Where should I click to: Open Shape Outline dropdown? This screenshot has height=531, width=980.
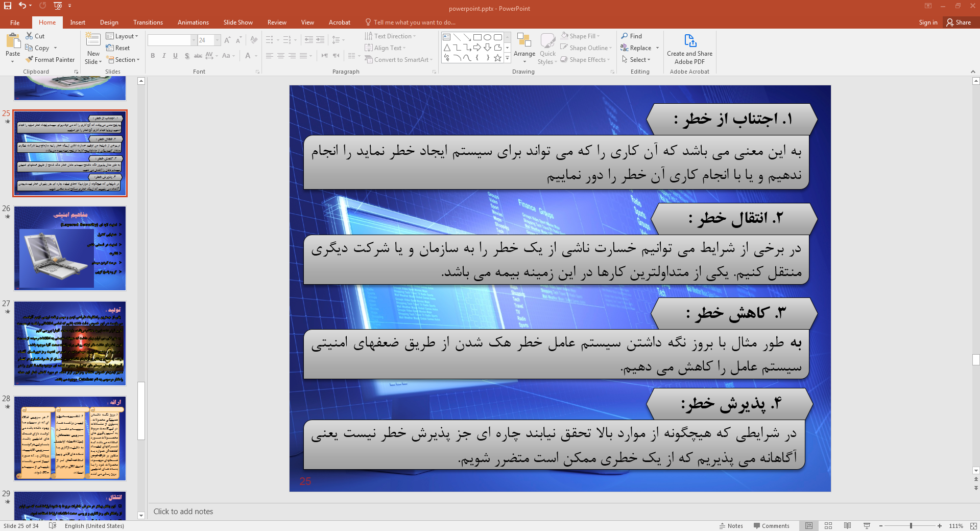pos(586,48)
